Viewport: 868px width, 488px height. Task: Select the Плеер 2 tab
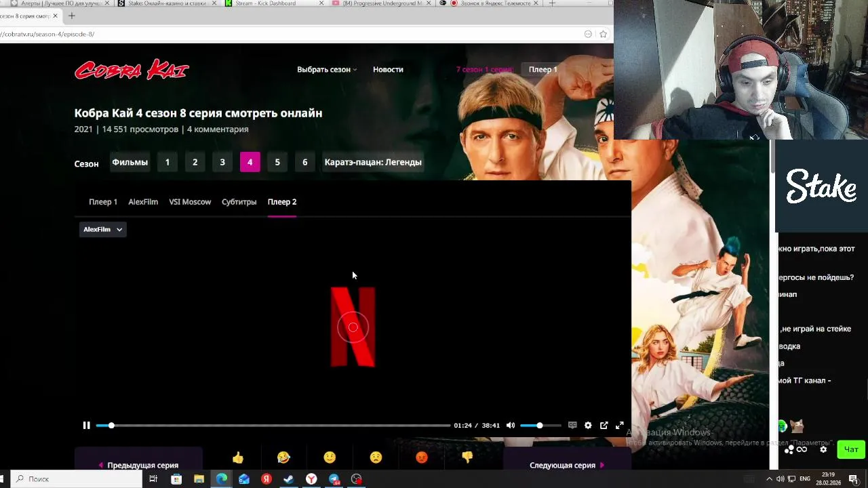click(282, 202)
